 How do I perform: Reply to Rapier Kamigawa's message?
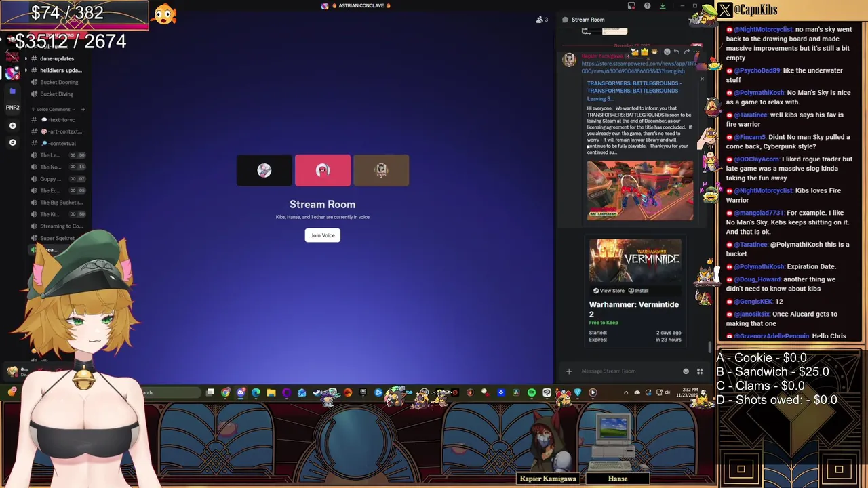pyautogui.click(x=676, y=52)
